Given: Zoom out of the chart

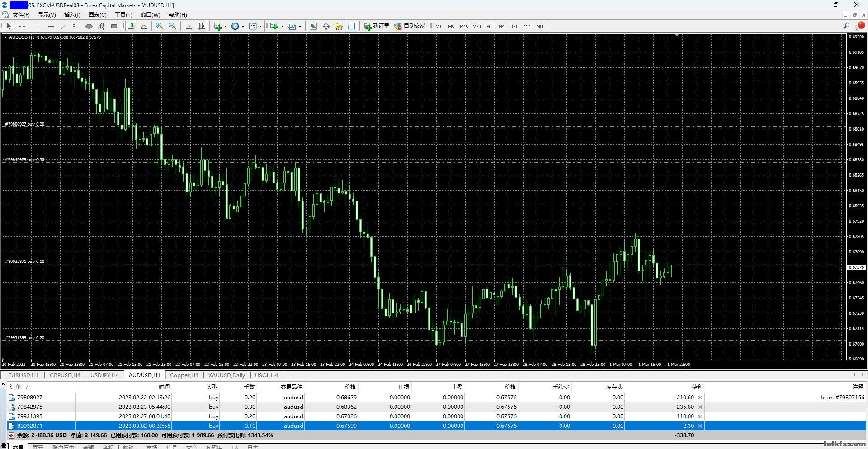Looking at the screenshot, I should 172,26.
